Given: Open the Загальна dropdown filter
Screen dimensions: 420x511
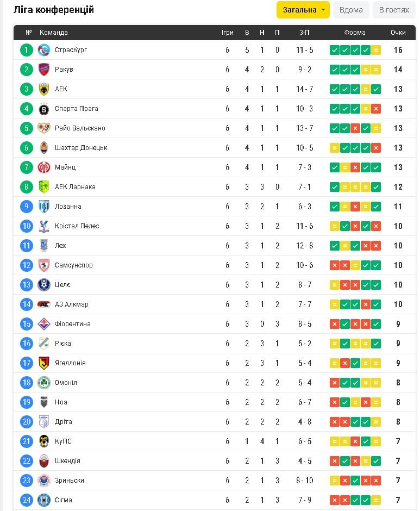Looking at the screenshot, I should pos(303,10).
